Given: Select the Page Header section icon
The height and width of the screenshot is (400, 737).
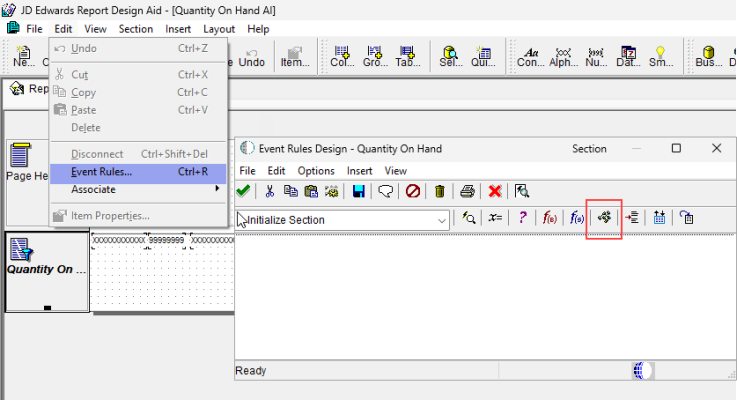Looking at the screenshot, I should [x=20, y=155].
